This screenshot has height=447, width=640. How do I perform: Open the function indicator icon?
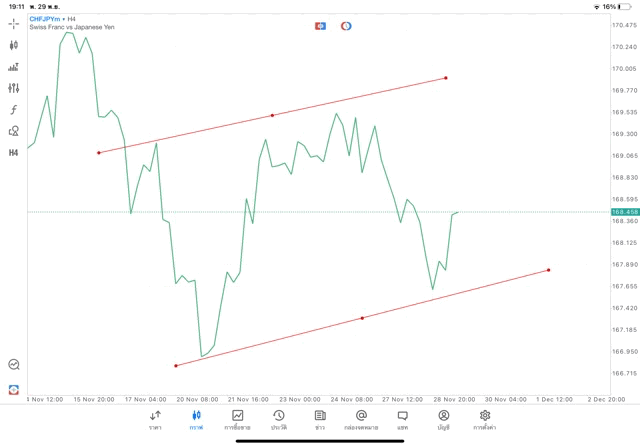click(x=14, y=110)
